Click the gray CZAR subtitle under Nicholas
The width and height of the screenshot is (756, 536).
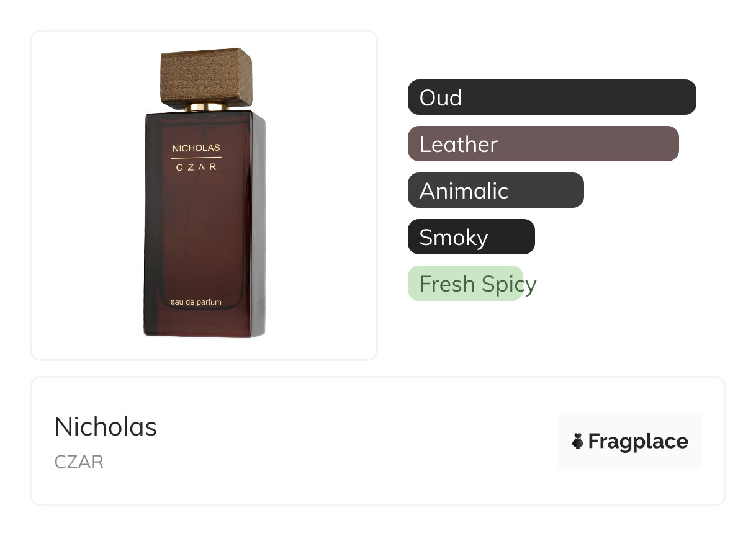[x=79, y=462]
